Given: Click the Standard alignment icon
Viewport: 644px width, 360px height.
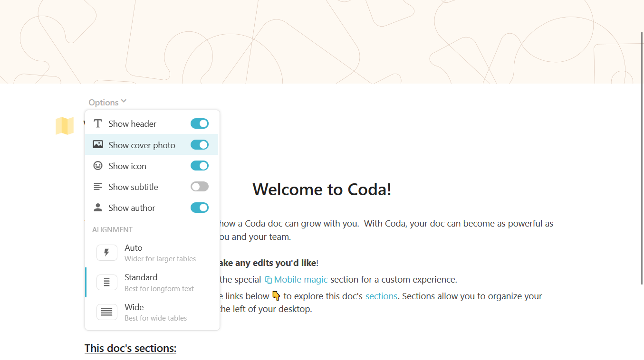Looking at the screenshot, I should tap(107, 283).
